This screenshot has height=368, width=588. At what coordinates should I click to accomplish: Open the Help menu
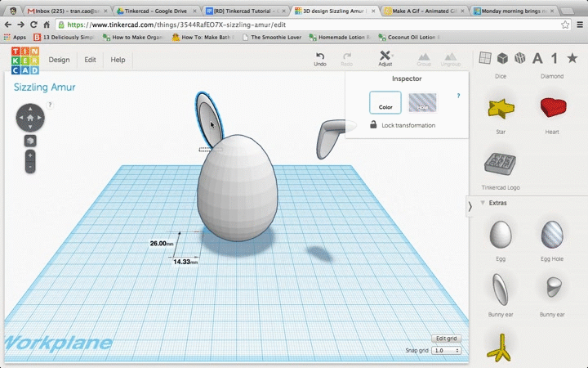[x=118, y=60]
